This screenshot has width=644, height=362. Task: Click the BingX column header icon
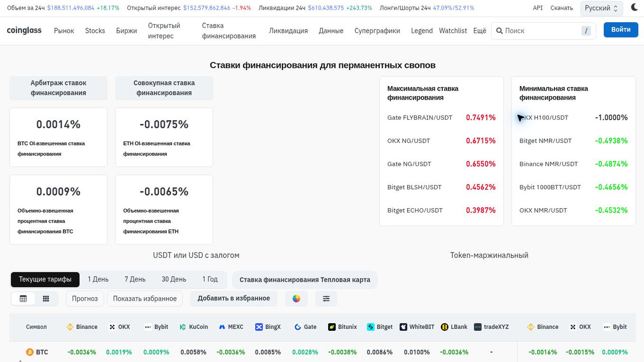click(x=259, y=327)
